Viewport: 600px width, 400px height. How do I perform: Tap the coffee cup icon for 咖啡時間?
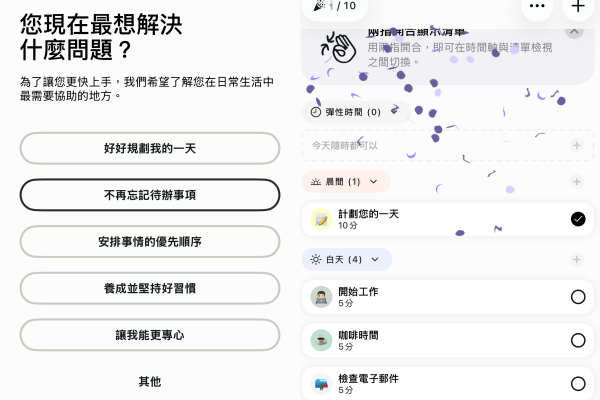pos(321,340)
